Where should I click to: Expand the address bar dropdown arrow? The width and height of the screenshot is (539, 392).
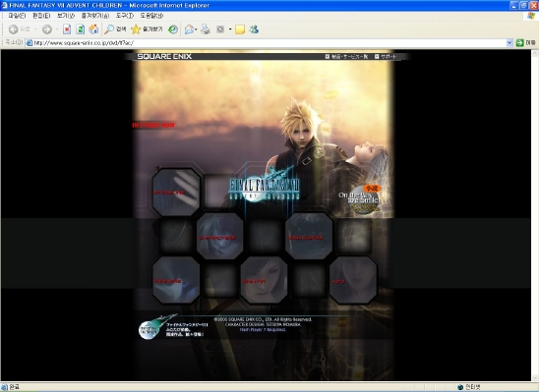click(509, 43)
